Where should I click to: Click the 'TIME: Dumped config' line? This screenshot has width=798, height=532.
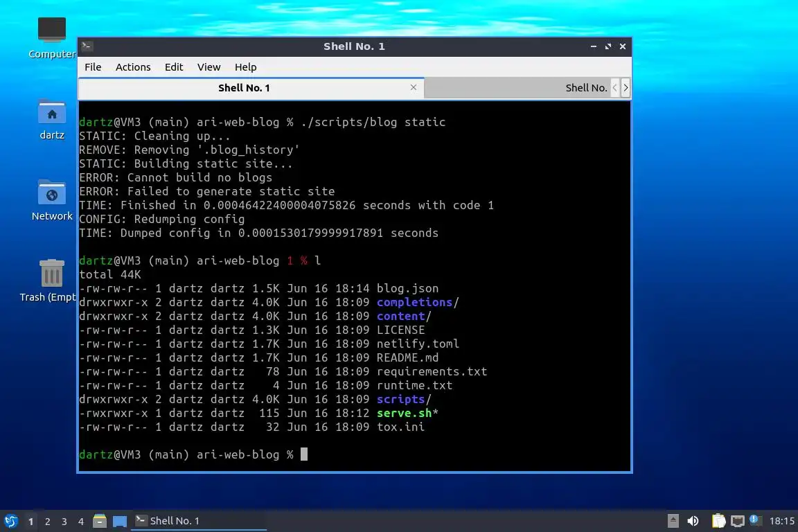click(x=258, y=233)
